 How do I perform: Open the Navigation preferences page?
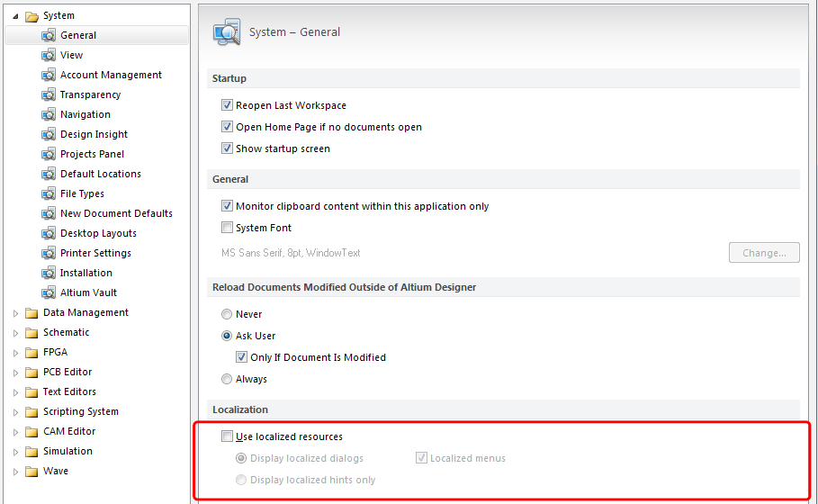point(85,114)
